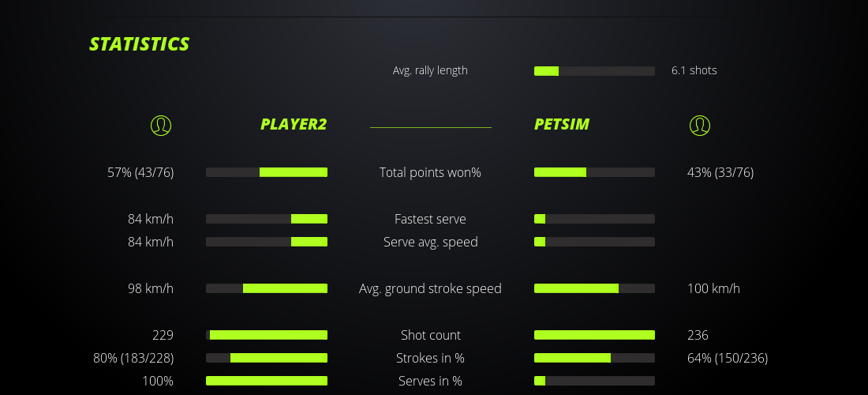The image size is (868, 395).
Task: Click PLAYER2's 57% (43/76) value
Action: [x=140, y=172]
